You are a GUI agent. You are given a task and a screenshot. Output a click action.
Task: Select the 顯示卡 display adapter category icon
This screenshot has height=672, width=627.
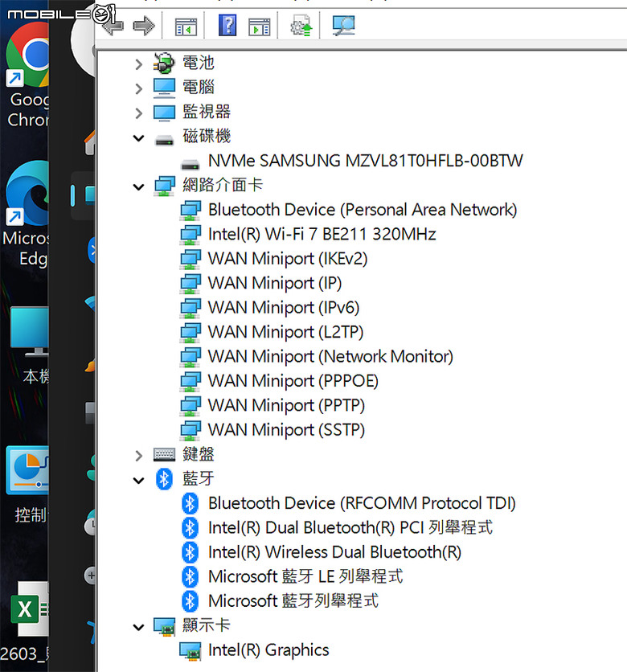point(165,627)
